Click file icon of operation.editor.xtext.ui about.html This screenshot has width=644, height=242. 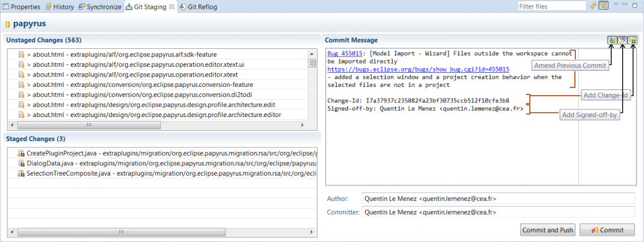click(21, 64)
